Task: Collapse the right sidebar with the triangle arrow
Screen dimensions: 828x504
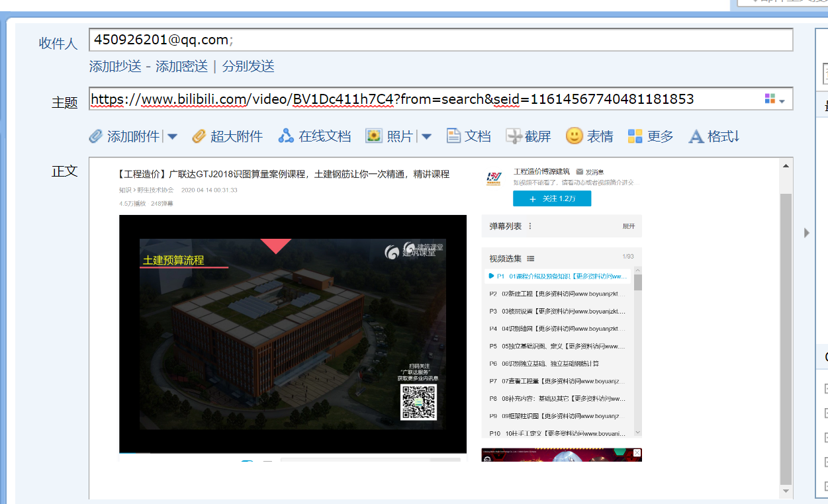Action: click(x=806, y=233)
